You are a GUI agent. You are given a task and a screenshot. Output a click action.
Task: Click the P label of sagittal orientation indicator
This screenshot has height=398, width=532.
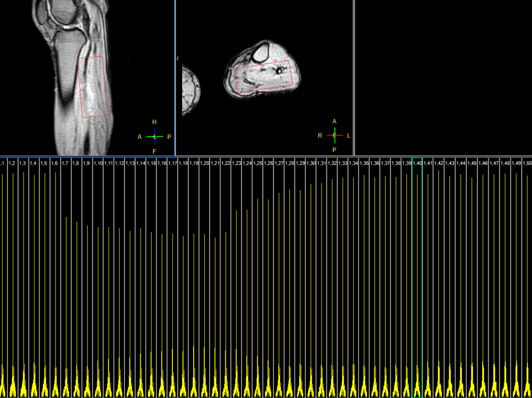(x=168, y=136)
